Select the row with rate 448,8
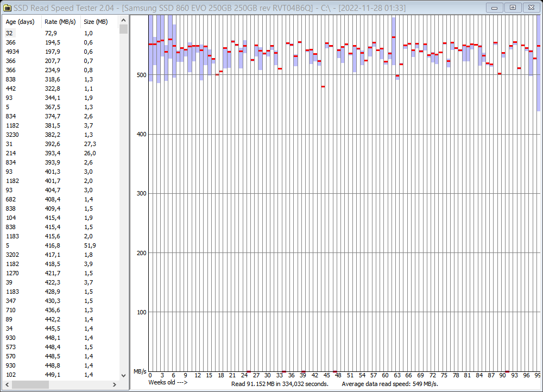 point(61,366)
